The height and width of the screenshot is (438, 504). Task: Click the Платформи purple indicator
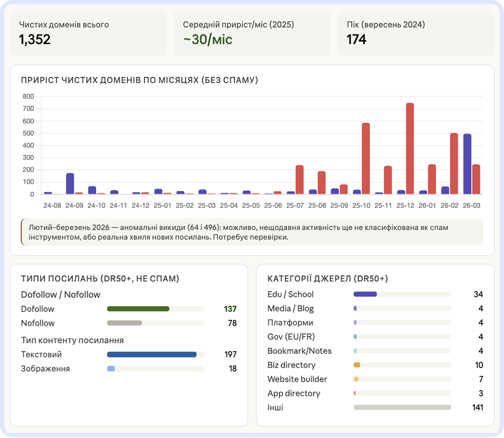[355, 322]
